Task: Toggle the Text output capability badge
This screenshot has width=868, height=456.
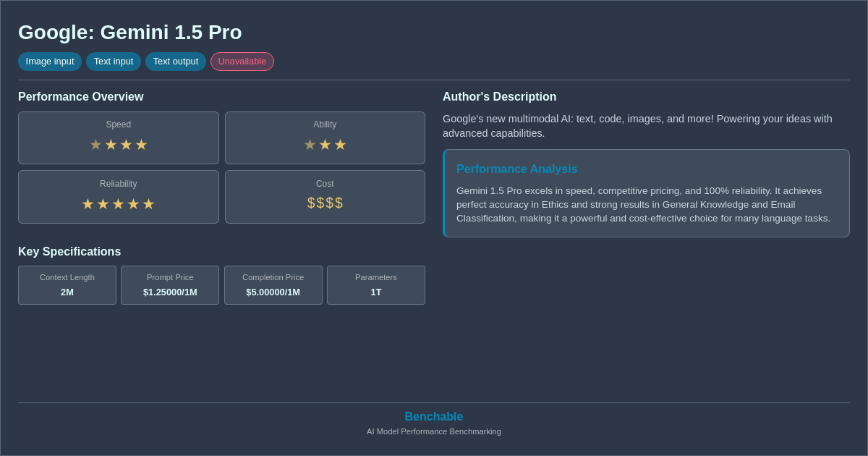Action: (176, 62)
